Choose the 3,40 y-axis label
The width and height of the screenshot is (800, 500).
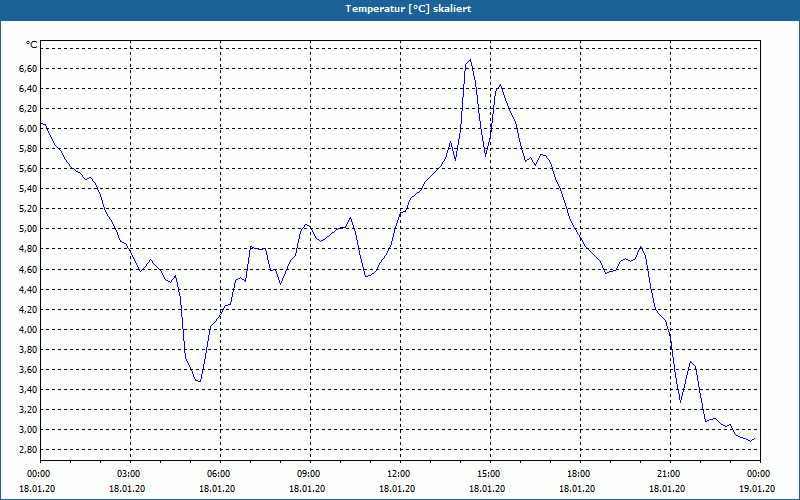tap(28, 390)
